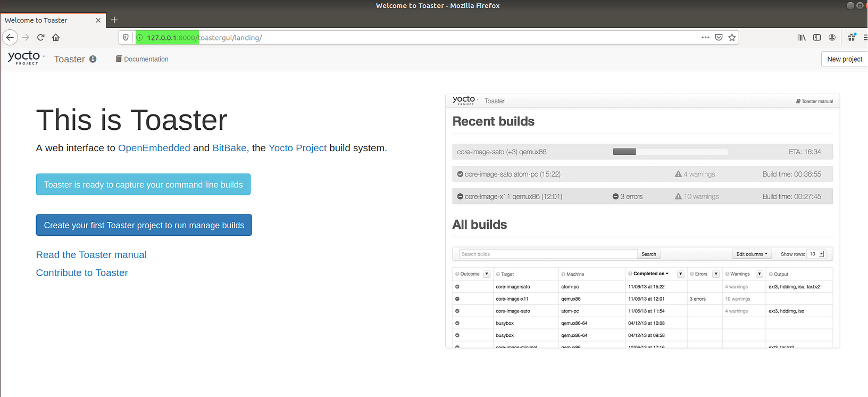Image resolution: width=868 pixels, height=397 pixels.
Task: Open the tracking protection shield icon
Action: 126,37
